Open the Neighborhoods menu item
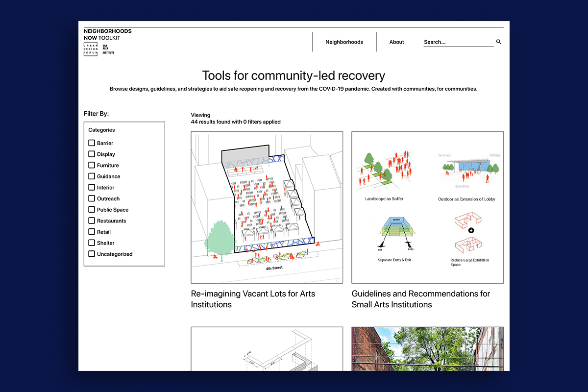The height and width of the screenshot is (392, 588). tap(344, 42)
